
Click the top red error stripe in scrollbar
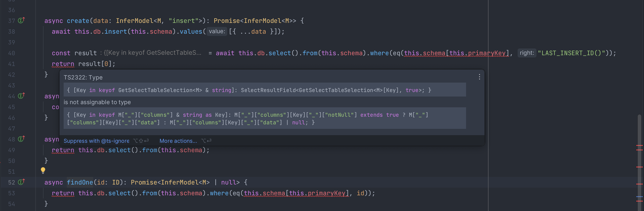pos(640,145)
